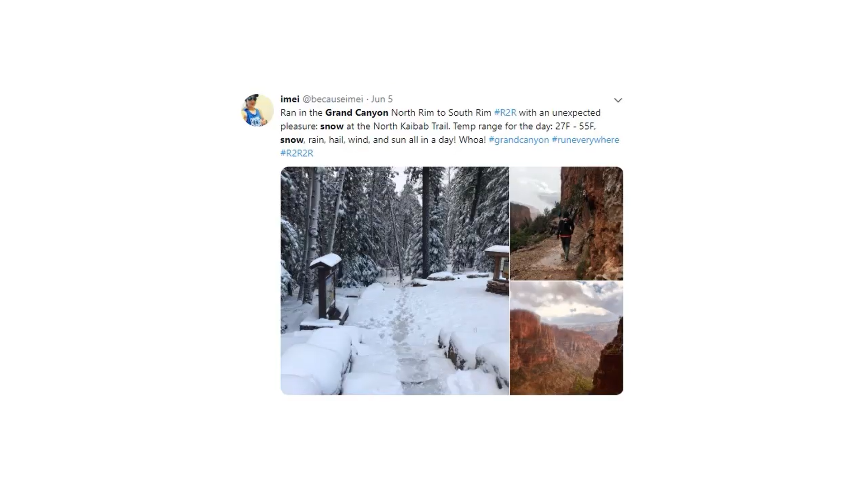Click the hiker figure in top-right photo
Screen dimensions: 868x488
565,236
